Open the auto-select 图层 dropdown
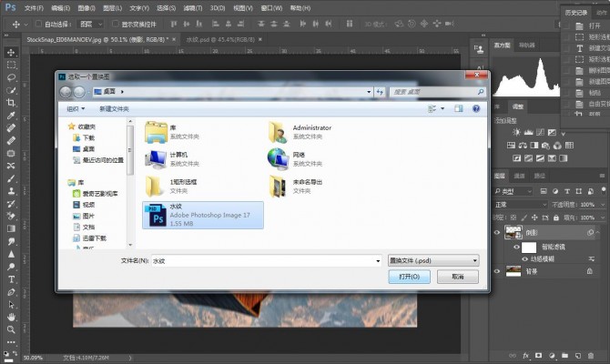 (90, 24)
